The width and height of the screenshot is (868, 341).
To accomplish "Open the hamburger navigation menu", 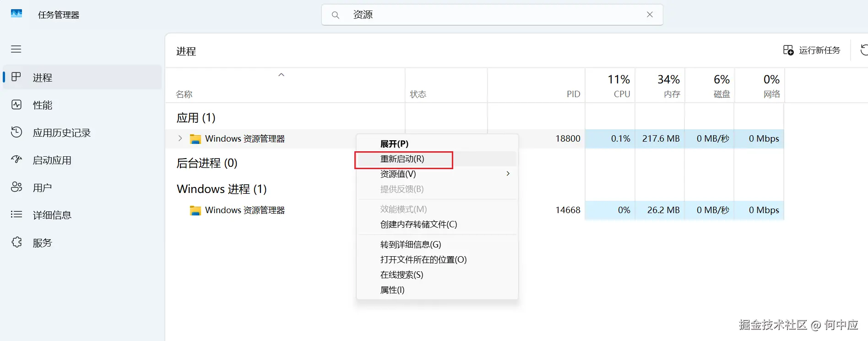I will tap(16, 49).
